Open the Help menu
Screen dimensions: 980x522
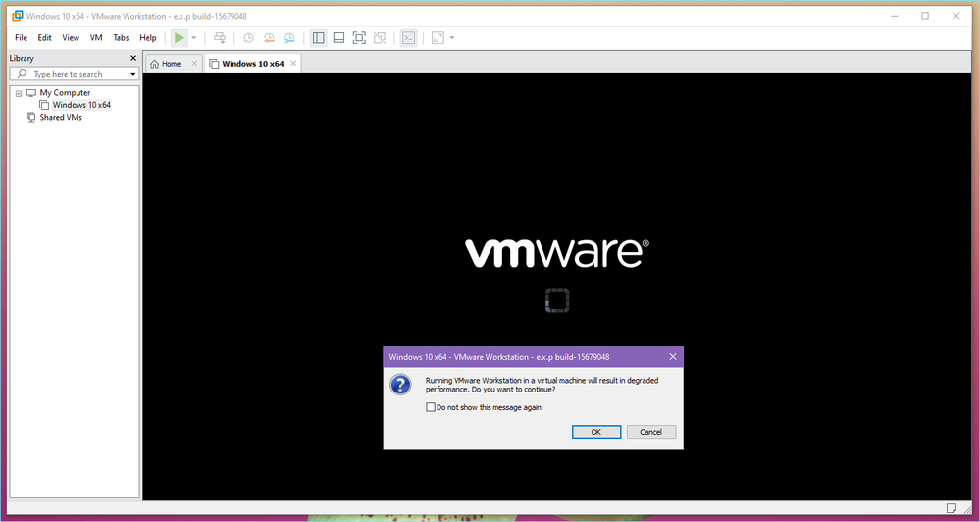pos(148,38)
